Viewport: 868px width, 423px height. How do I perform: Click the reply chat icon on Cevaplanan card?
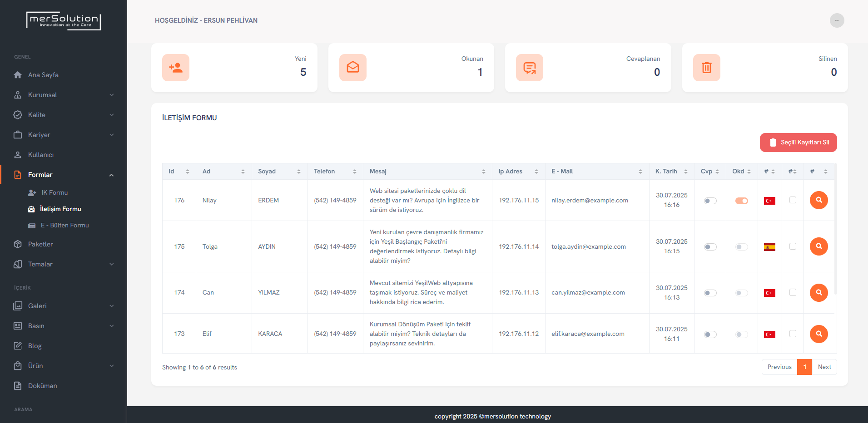coord(529,68)
